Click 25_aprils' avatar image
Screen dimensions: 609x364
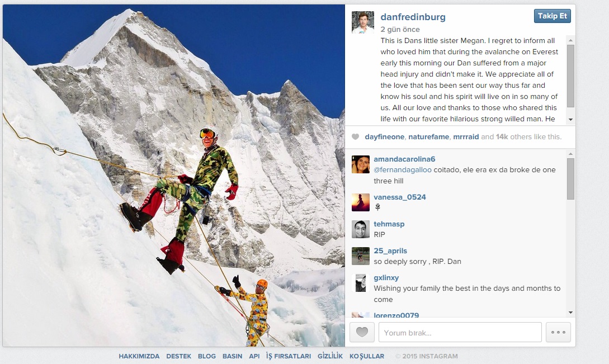click(361, 256)
